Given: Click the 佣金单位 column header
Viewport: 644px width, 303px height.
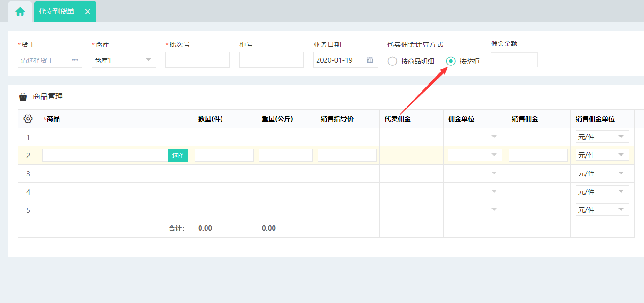Looking at the screenshot, I should pyautogui.click(x=475, y=119).
